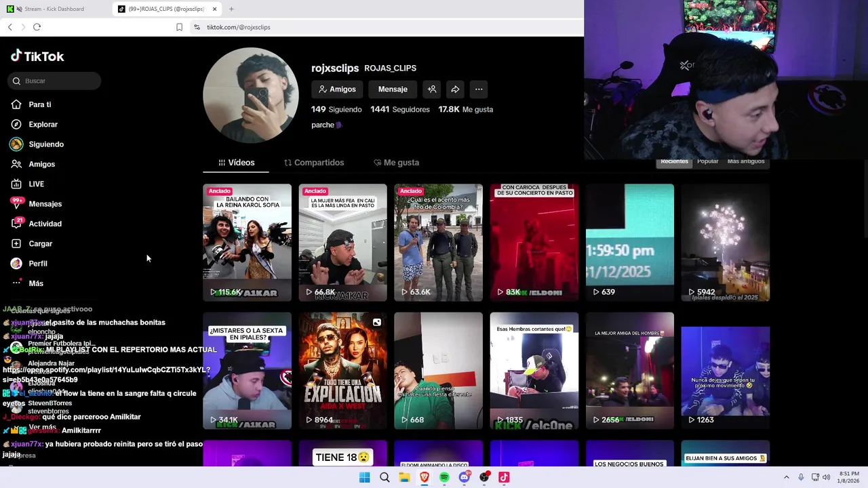Click the Buscar search field
The image size is (868, 488).
[55, 81]
